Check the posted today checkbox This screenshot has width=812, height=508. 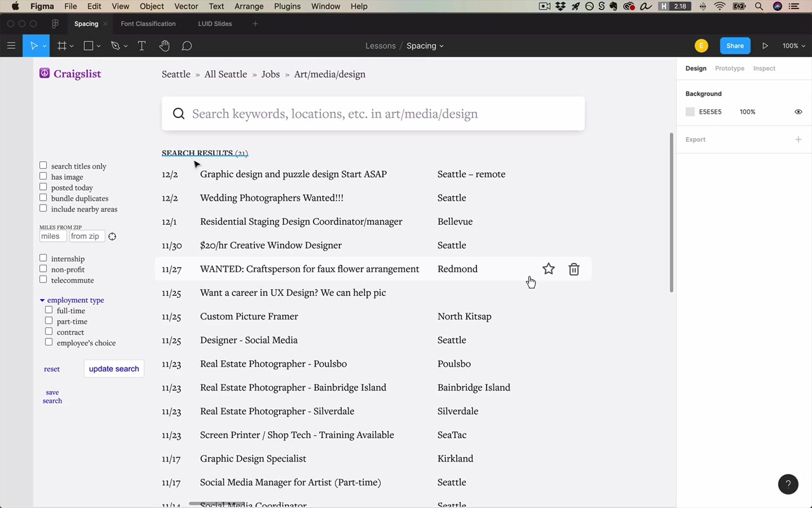click(43, 187)
